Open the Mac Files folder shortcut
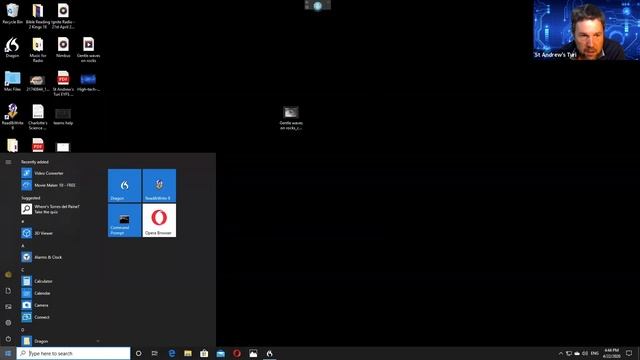This screenshot has width=640, height=360. (x=12, y=81)
